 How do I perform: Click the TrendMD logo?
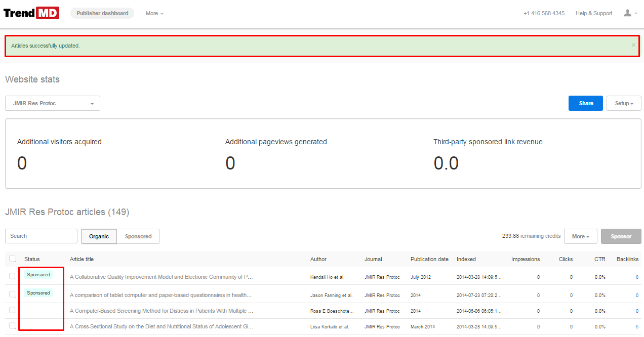(x=31, y=13)
